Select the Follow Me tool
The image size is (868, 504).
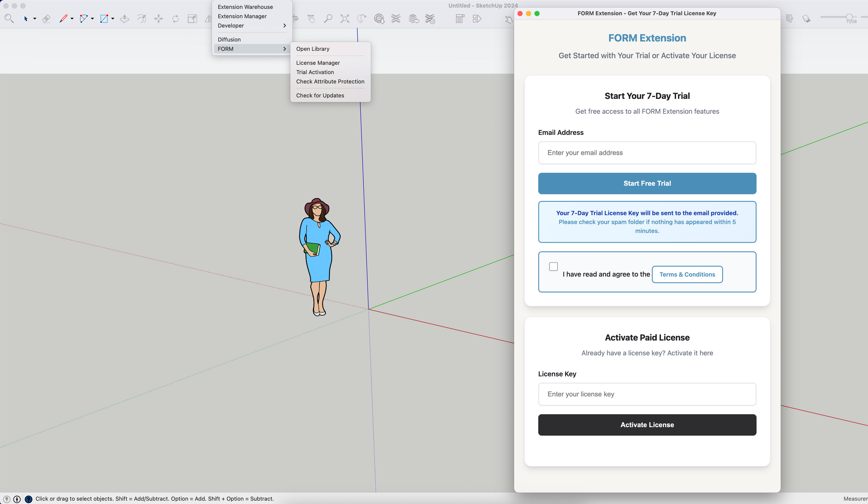click(x=141, y=19)
